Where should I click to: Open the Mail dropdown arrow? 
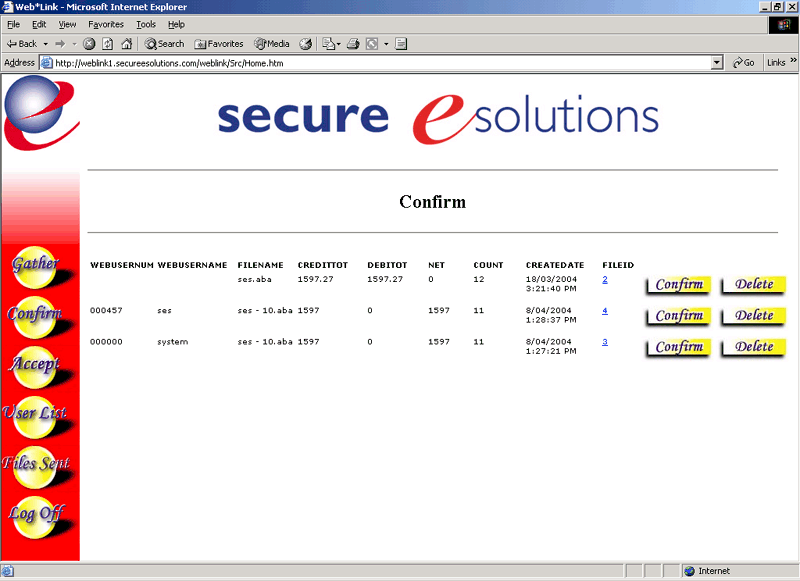coord(339,44)
